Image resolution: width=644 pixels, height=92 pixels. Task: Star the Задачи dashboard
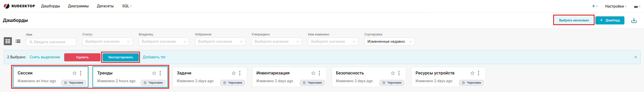coord(234,73)
